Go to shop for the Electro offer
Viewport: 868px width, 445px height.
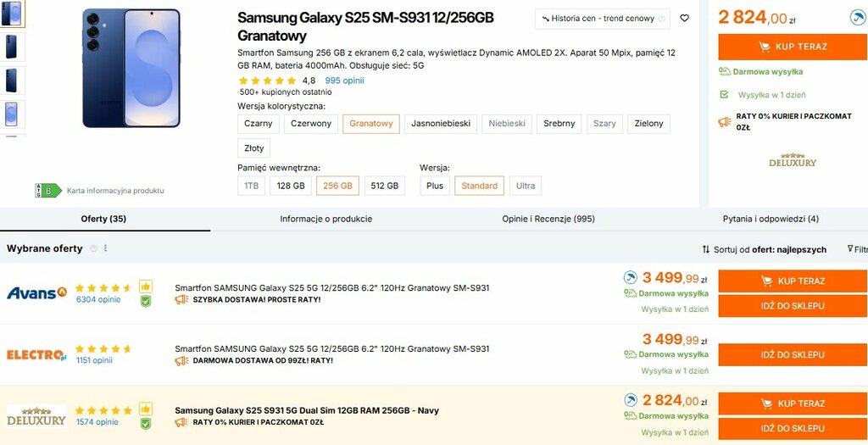(x=792, y=354)
